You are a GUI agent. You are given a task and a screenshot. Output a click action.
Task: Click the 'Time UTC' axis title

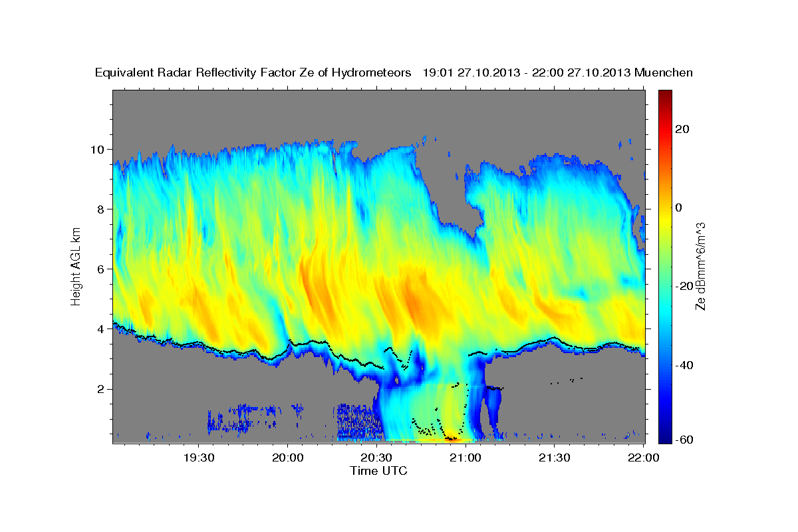[x=378, y=471]
